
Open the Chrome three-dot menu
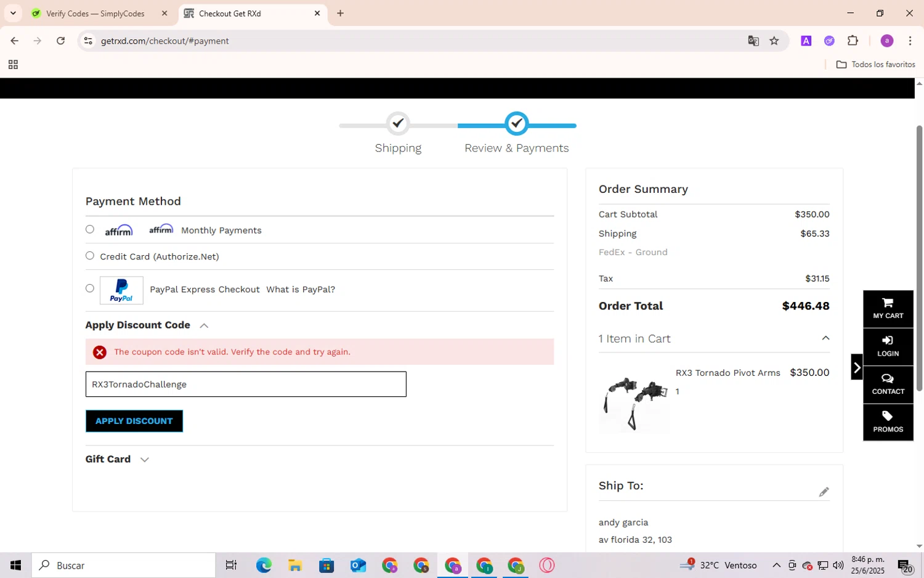(910, 41)
